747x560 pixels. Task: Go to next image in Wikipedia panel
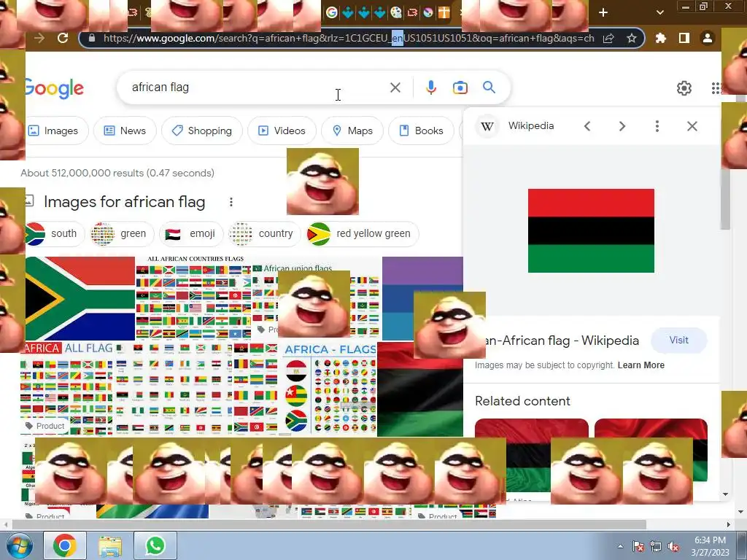click(622, 126)
